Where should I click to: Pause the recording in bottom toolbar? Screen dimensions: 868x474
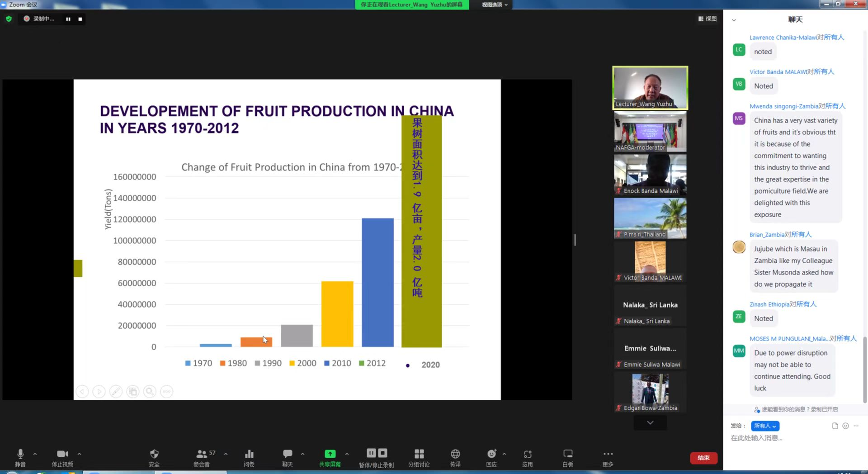pos(371,453)
